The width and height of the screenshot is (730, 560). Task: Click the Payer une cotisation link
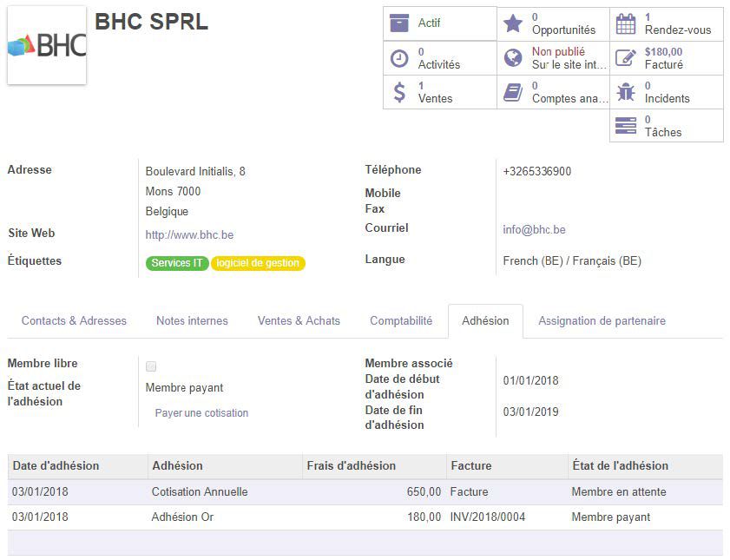(201, 413)
